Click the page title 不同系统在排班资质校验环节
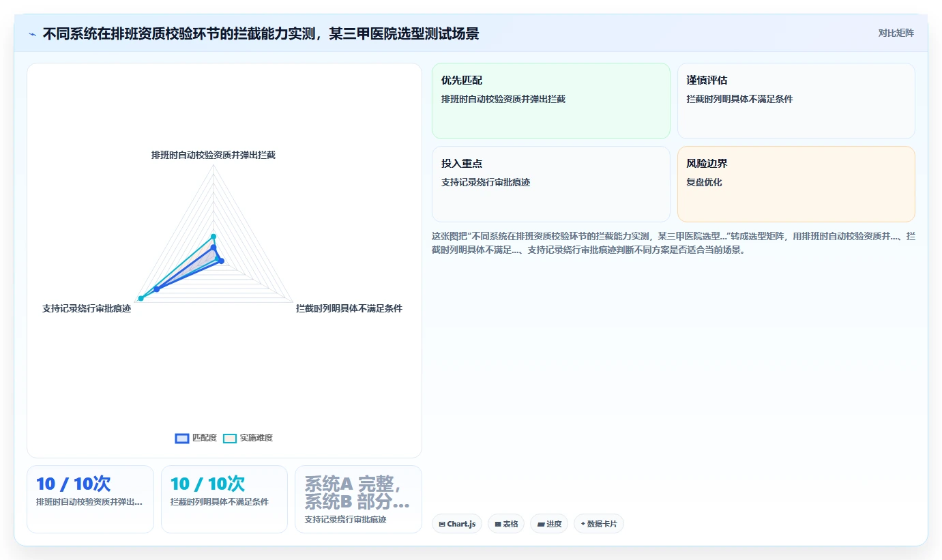The height and width of the screenshot is (560, 942). 261,33
